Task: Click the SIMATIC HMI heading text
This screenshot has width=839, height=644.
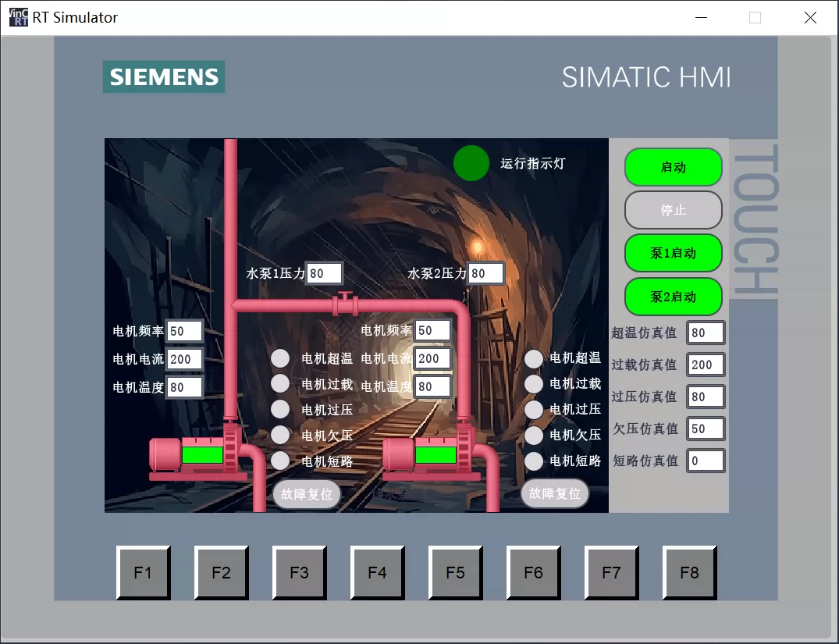Action: pos(646,77)
